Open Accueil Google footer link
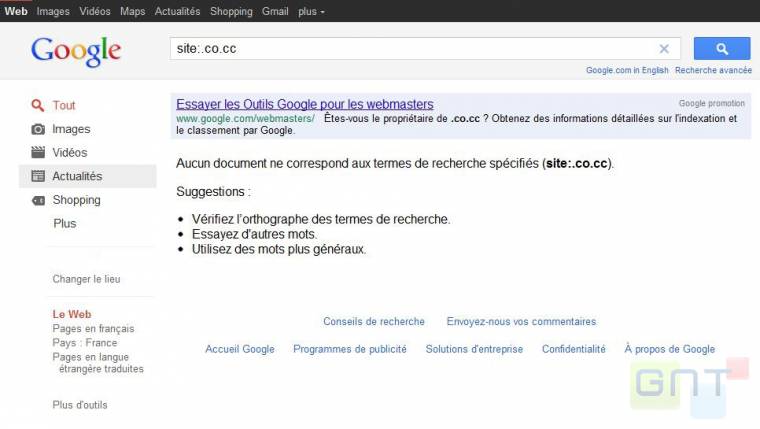Image resolution: width=760 pixels, height=429 pixels. (239, 349)
